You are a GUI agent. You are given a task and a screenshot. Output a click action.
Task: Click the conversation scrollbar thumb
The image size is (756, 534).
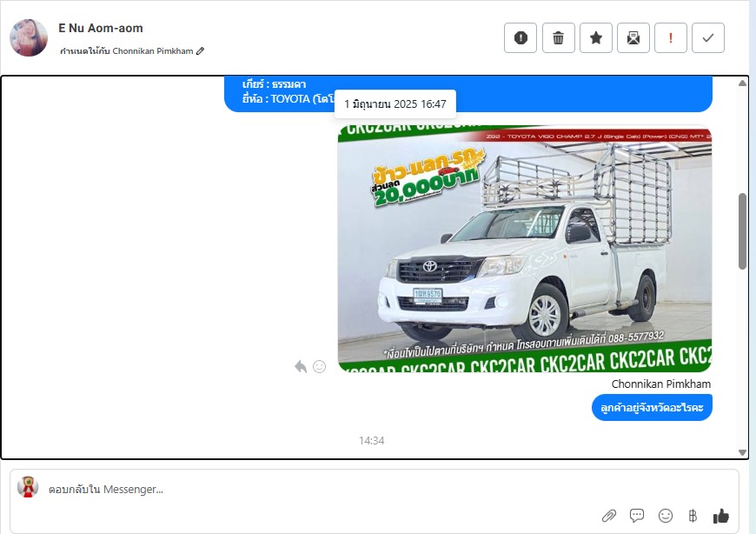[742, 231]
